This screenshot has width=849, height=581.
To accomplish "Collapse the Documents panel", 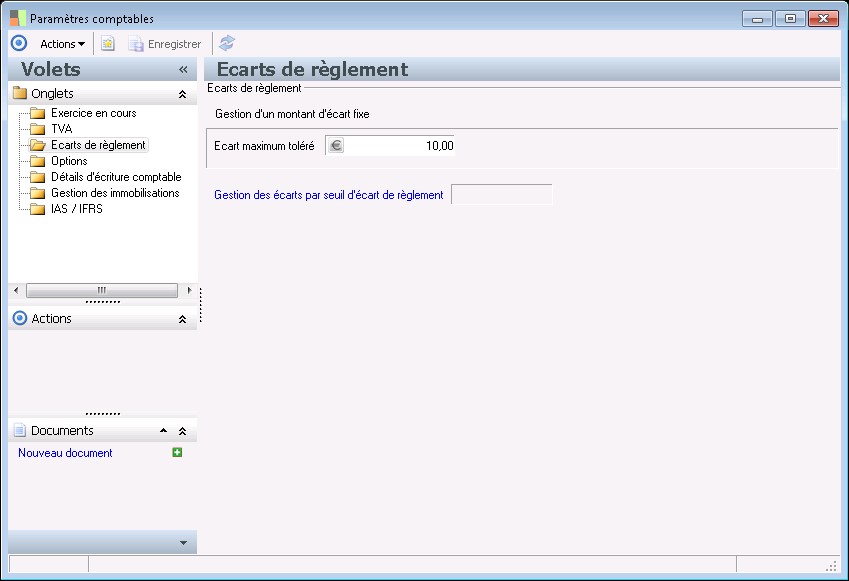I will click(x=181, y=430).
